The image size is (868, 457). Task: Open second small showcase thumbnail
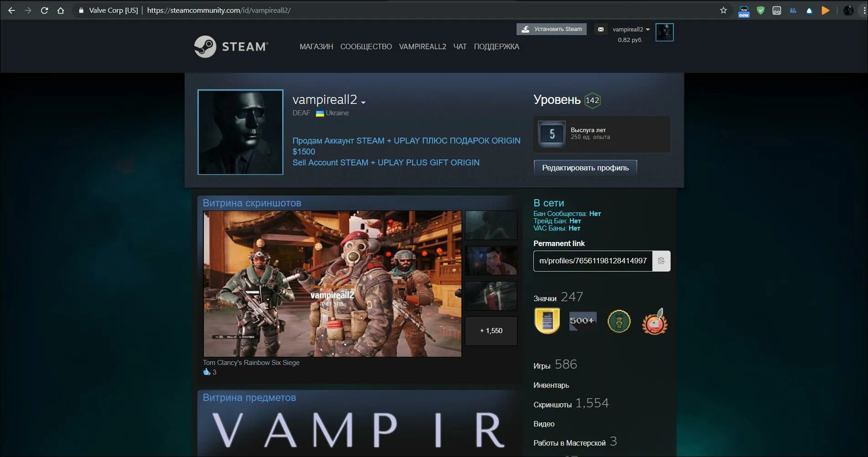pyautogui.click(x=491, y=260)
